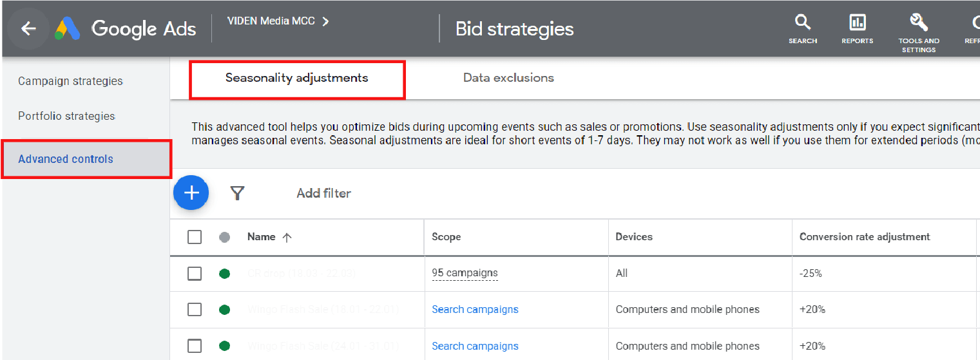Viewport: 980px width, 360px height.
Task: Check the box for second +20% row
Action: [x=195, y=346]
